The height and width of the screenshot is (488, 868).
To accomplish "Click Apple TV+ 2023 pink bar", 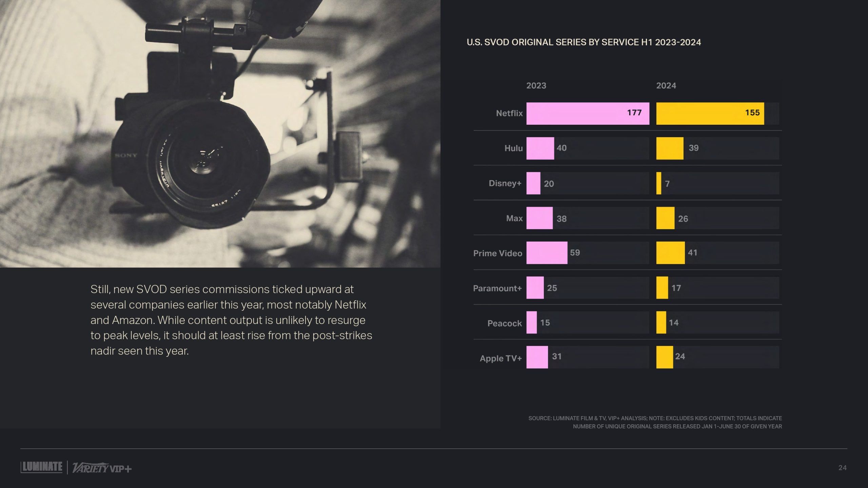I will pos(537,357).
